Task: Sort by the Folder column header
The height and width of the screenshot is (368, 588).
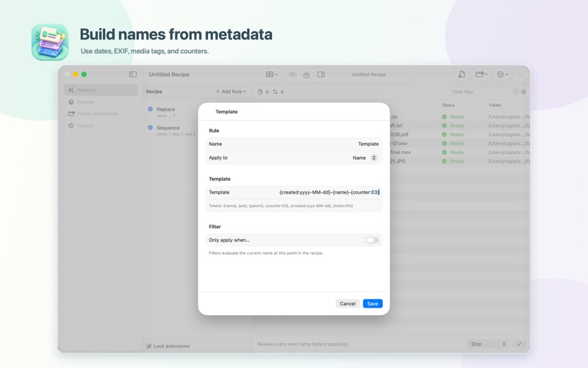Action: coord(495,105)
